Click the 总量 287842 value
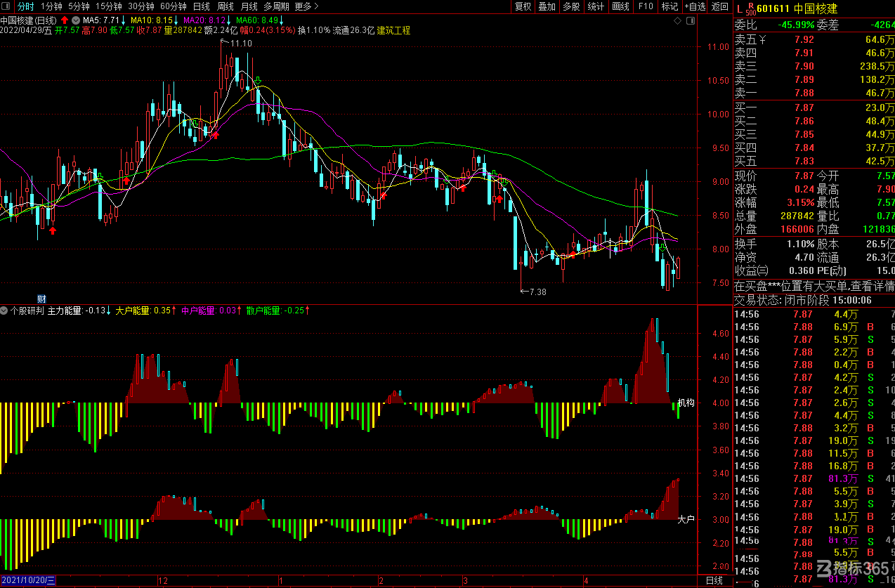The height and width of the screenshot is (588, 895). click(797, 216)
